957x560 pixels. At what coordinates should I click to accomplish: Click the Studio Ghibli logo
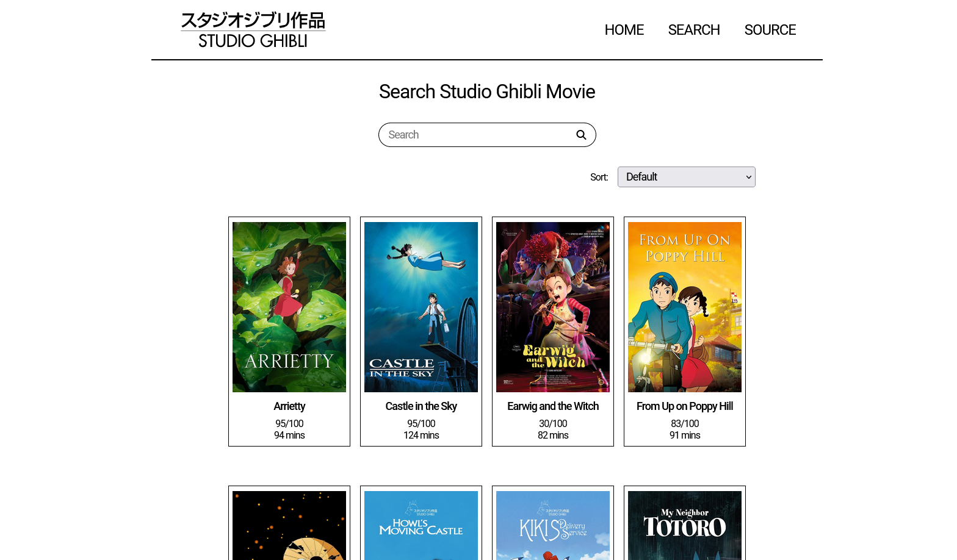(x=253, y=30)
